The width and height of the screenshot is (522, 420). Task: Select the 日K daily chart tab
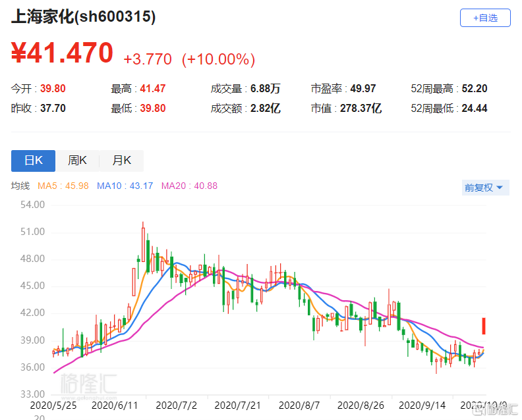tap(34, 161)
